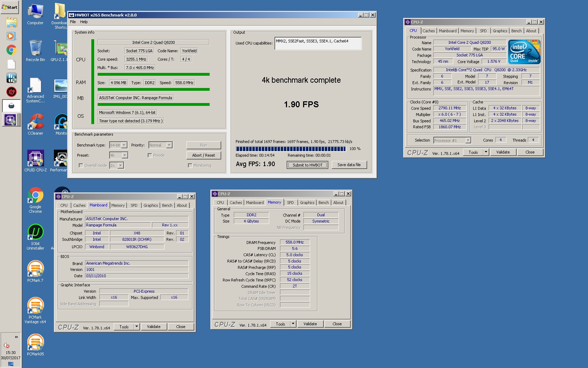The width and height of the screenshot is (588, 368).
Task: Open the IMG_00 image file on desktop
Action: tap(60, 88)
